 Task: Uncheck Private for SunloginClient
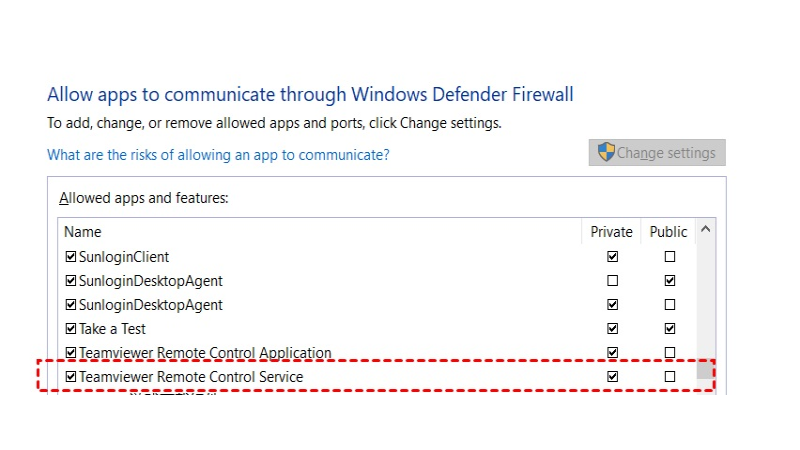612,256
